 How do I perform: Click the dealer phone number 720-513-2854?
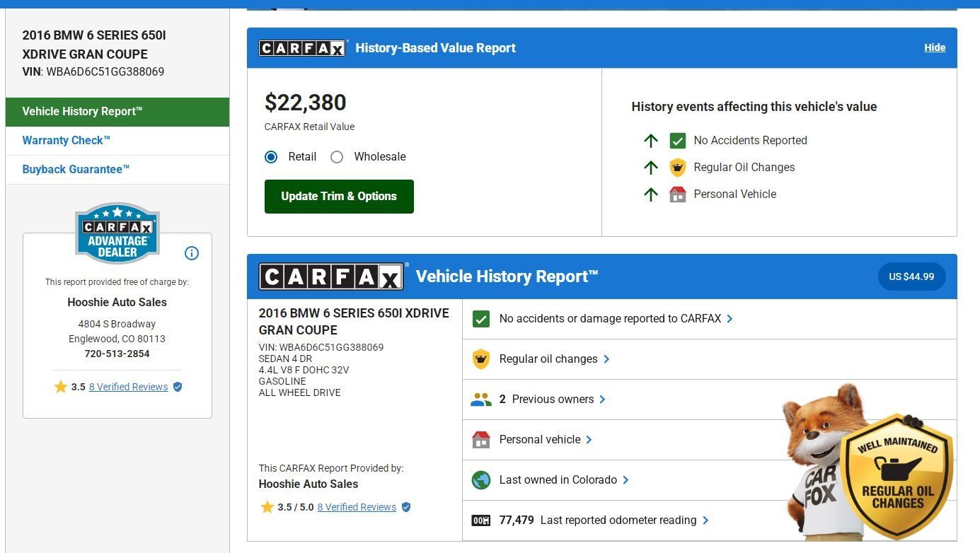point(117,354)
